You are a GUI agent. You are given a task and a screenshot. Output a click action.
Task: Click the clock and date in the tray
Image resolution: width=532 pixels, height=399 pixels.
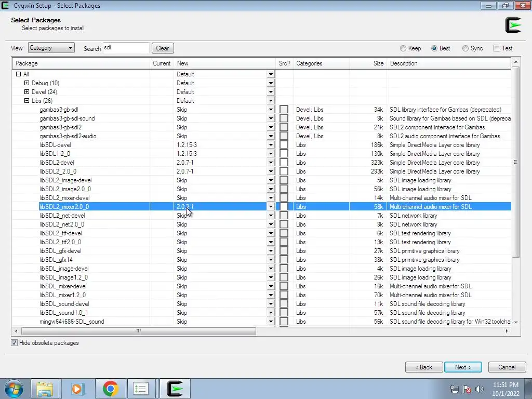(506, 389)
